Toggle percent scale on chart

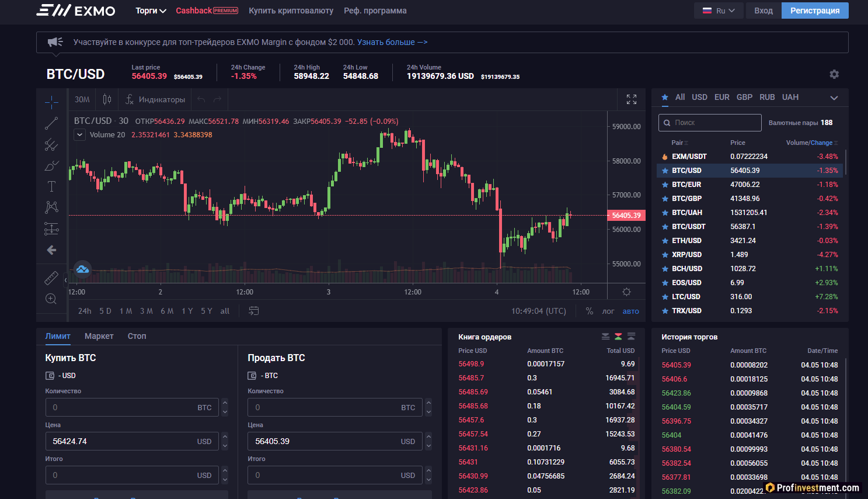pyautogui.click(x=589, y=311)
